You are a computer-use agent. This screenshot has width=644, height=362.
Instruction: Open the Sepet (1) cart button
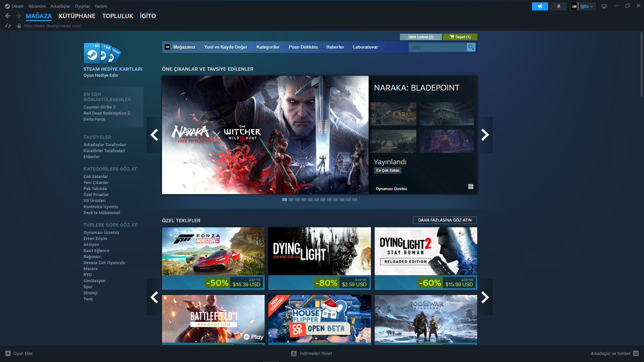(x=460, y=37)
